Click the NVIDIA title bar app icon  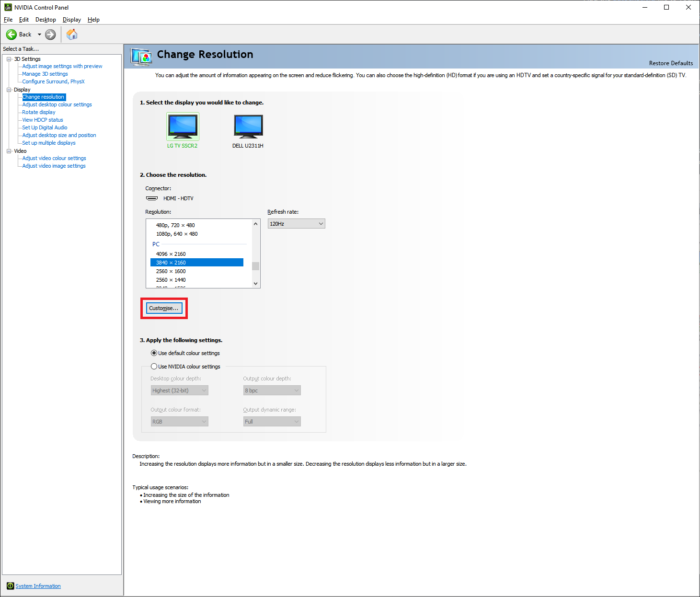[x=8, y=7]
